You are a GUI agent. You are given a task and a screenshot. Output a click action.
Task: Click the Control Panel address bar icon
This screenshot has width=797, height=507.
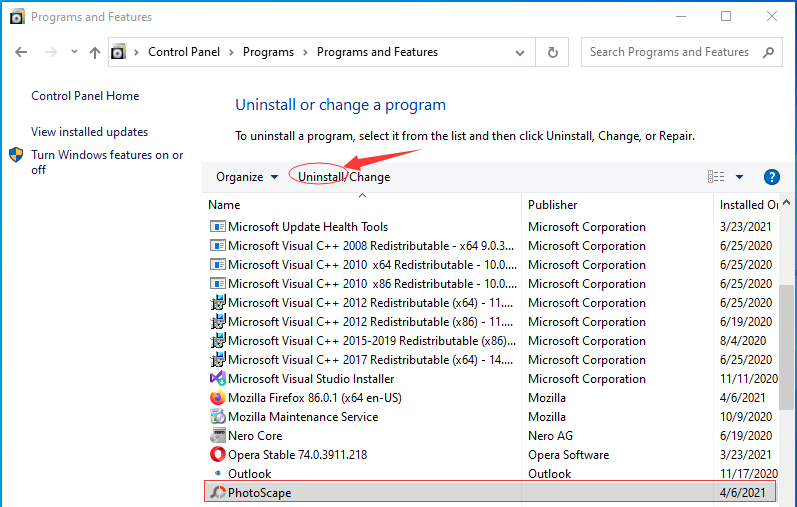(118, 52)
